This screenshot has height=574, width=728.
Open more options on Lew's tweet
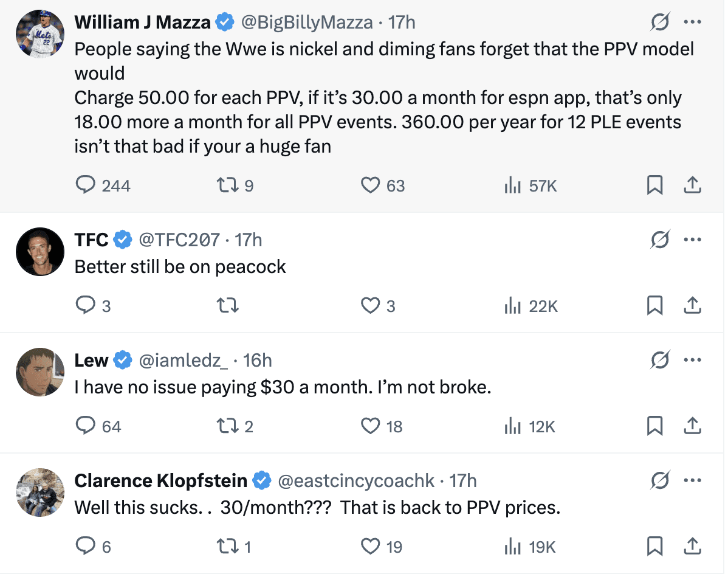[692, 360]
